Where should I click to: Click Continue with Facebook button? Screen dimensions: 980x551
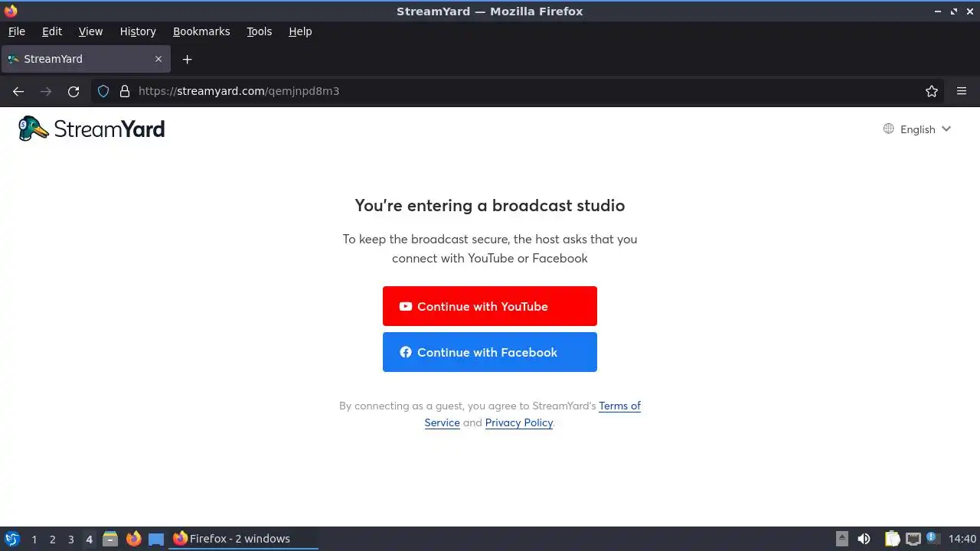pyautogui.click(x=490, y=352)
